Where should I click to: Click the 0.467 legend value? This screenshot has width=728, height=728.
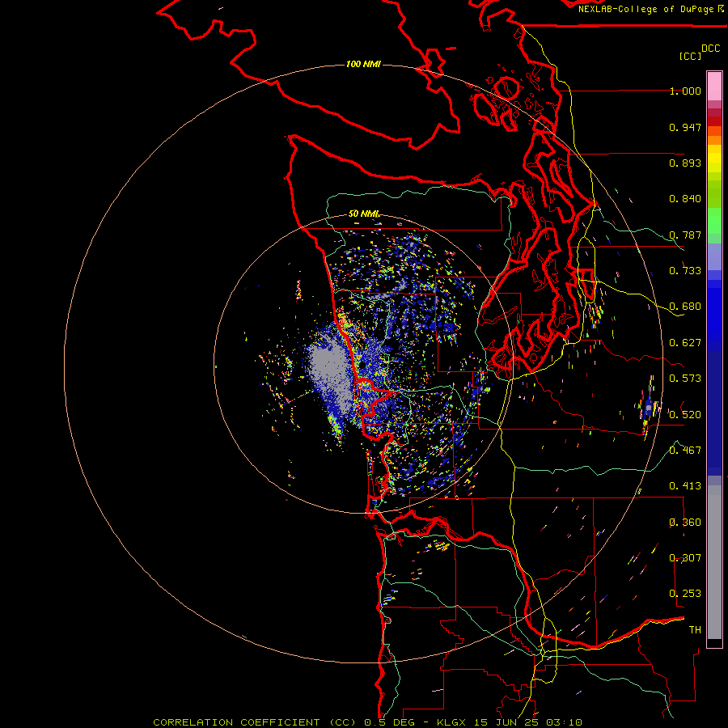click(x=685, y=451)
